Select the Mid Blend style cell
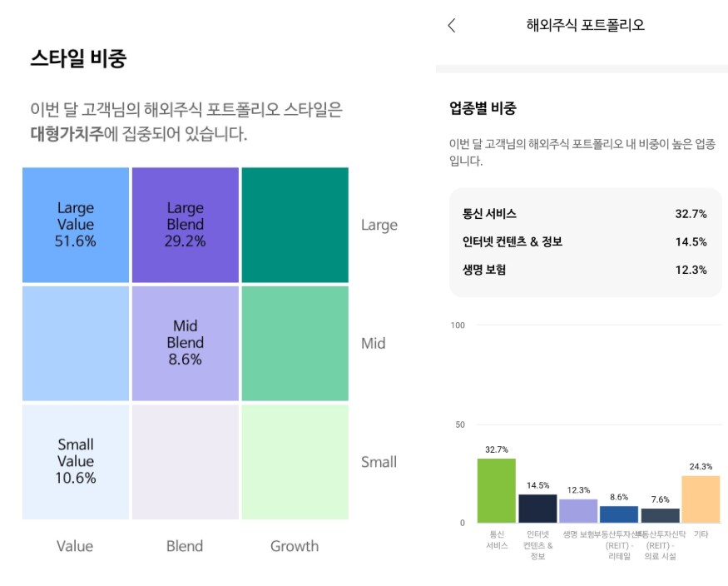 point(185,343)
